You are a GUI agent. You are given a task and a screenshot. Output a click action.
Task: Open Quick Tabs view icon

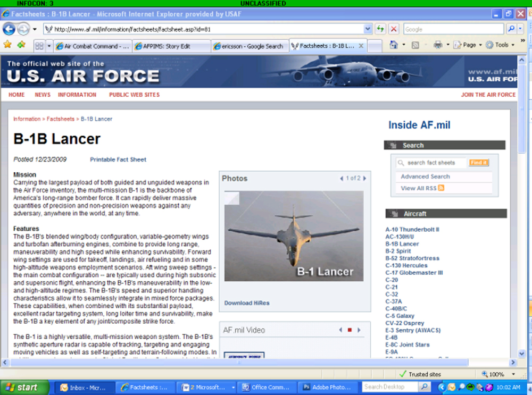(x=39, y=45)
